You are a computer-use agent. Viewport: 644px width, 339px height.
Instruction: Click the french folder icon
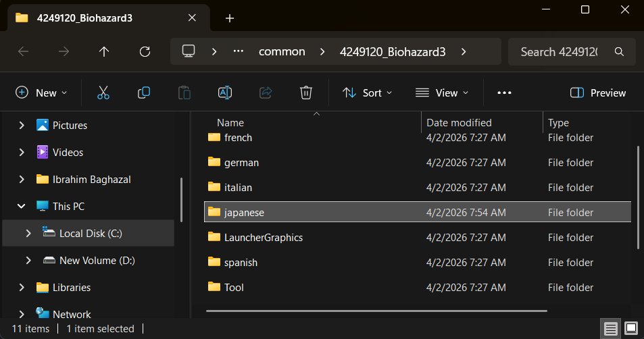coord(214,137)
